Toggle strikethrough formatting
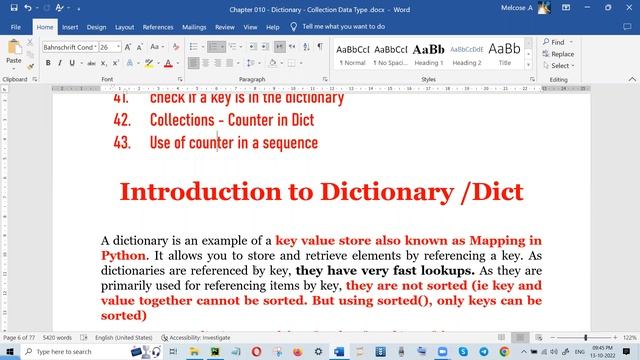Image resolution: width=640 pixels, height=360 pixels. 91,63
